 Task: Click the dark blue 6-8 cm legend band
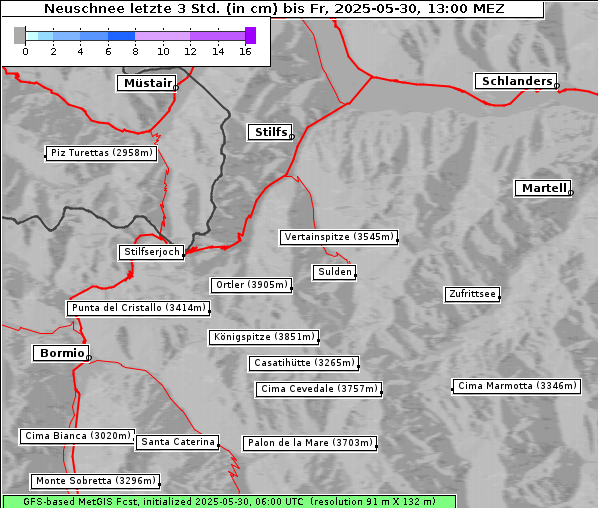121,36
